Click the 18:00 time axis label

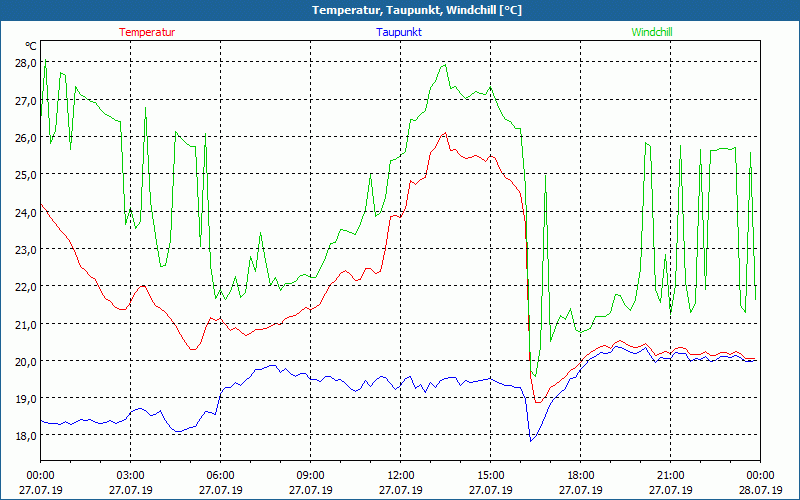(581, 476)
